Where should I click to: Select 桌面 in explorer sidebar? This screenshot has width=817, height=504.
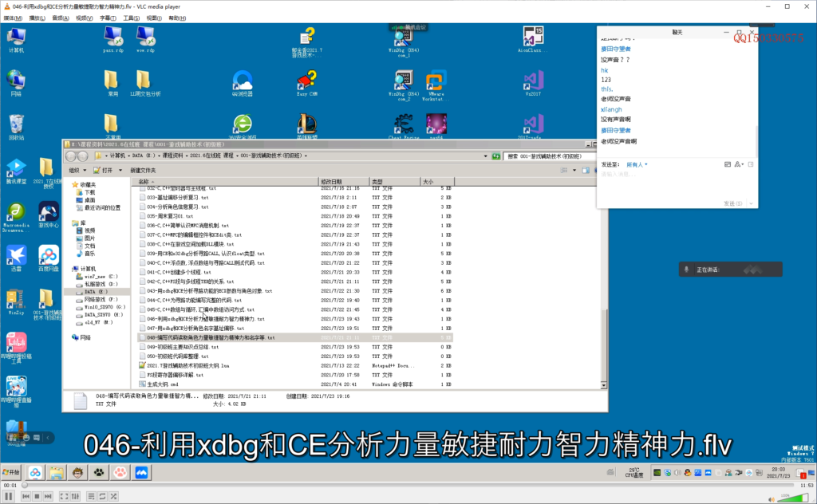pos(85,200)
